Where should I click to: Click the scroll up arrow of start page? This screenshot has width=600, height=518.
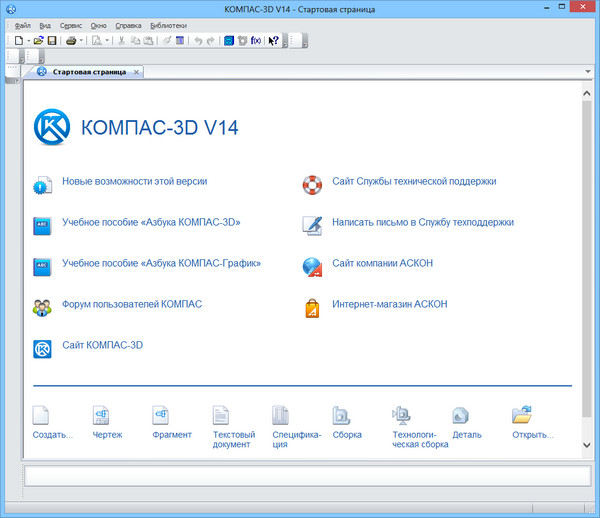[587, 93]
